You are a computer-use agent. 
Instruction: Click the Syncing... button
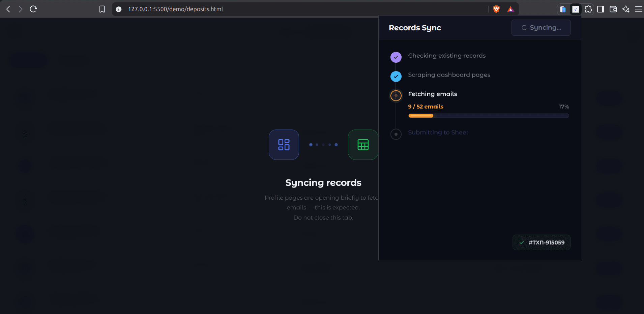click(x=541, y=28)
